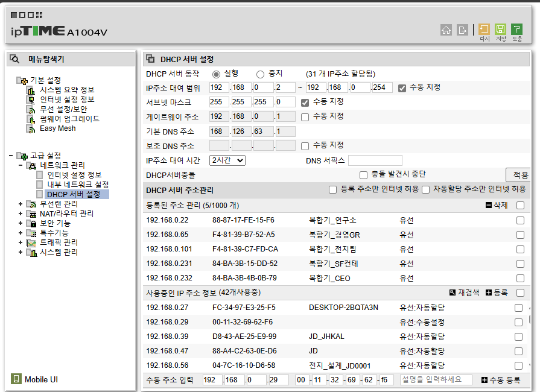Viewport: 540px width, 392px height.
Task: Expand the 무선랜 관리 node
Action: (x=21, y=204)
